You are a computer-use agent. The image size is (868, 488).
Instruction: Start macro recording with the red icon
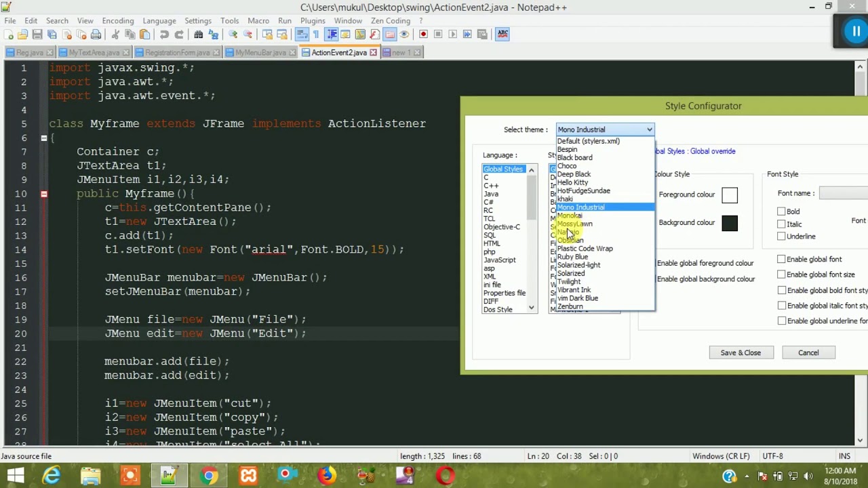(424, 34)
